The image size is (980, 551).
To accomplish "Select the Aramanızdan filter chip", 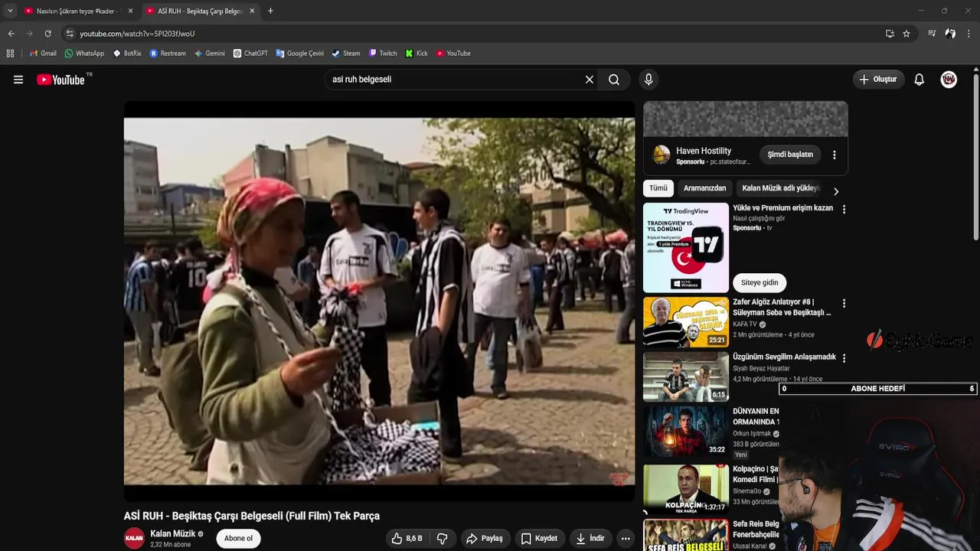I will (704, 188).
